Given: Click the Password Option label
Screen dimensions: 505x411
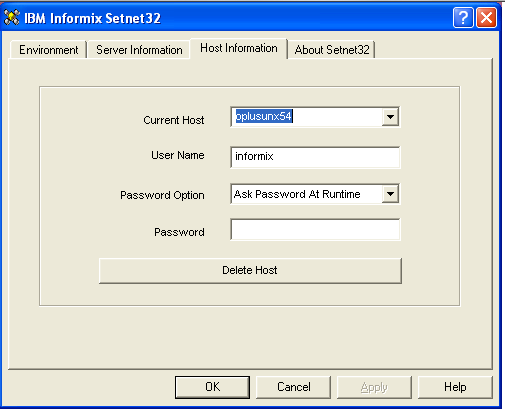Looking at the screenshot, I should 162,195.
